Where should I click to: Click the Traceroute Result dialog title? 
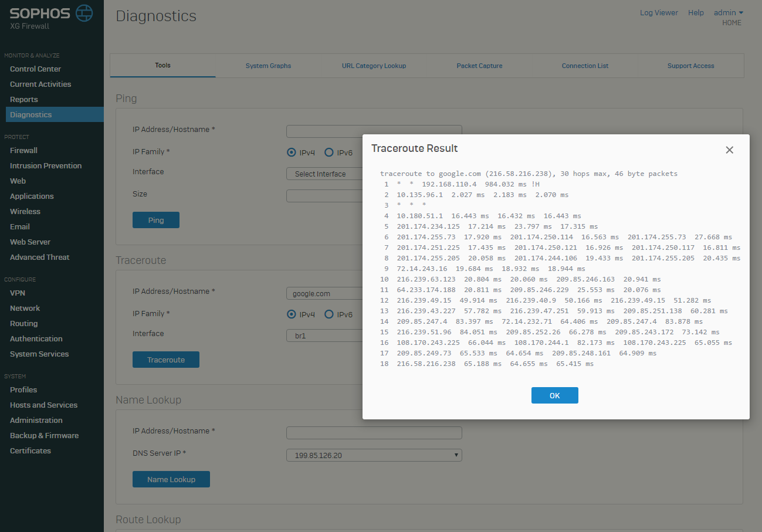click(x=415, y=148)
